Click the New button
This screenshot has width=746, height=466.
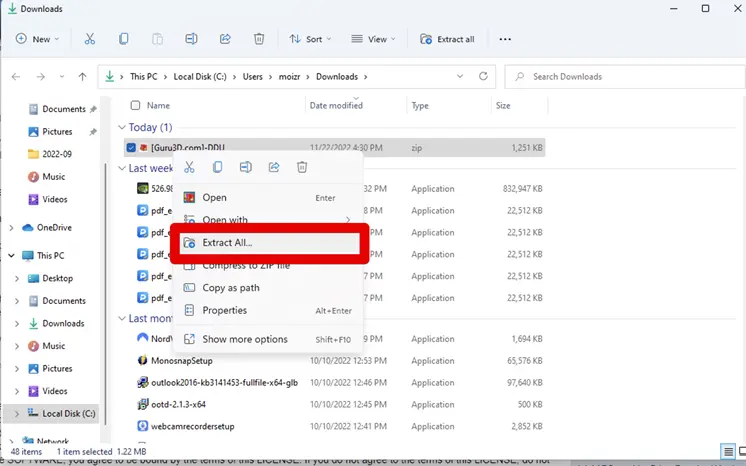(x=38, y=39)
